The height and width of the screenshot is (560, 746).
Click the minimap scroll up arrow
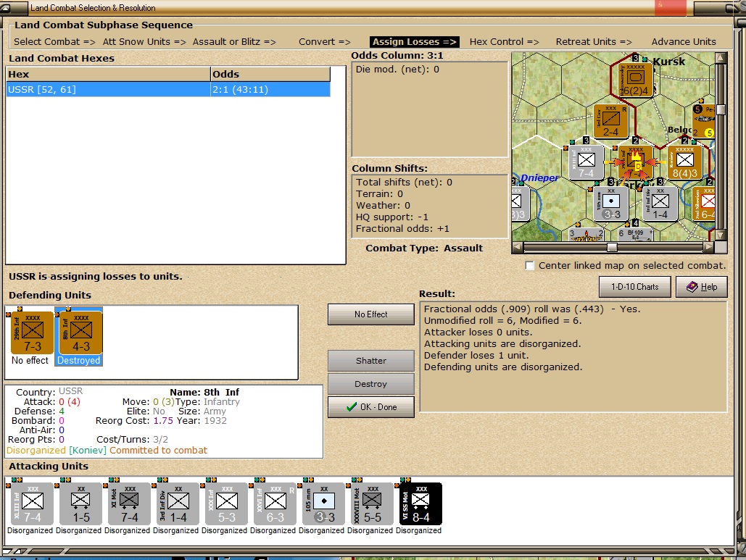pos(721,57)
